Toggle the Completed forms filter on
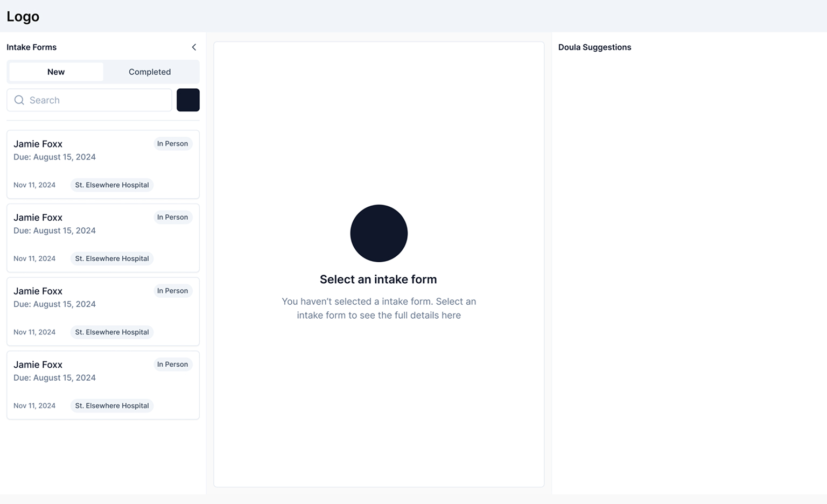This screenshot has height=504, width=827. pyautogui.click(x=149, y=72)
